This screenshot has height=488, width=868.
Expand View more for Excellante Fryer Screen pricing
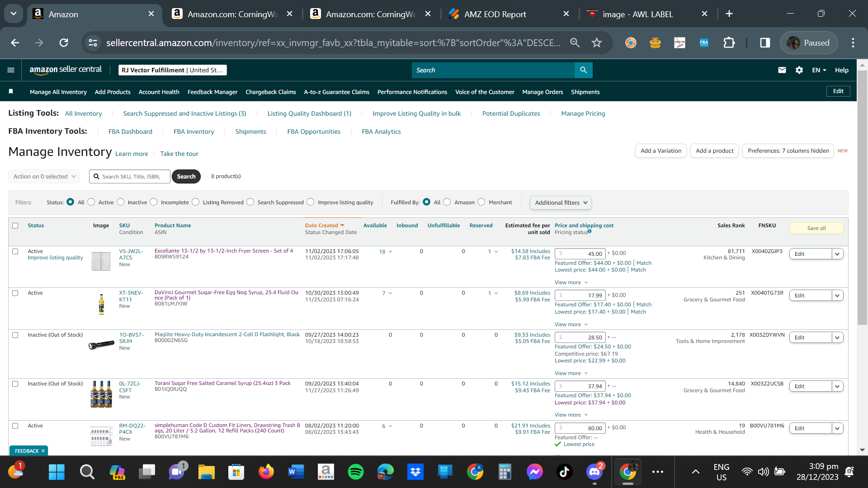click(x=571, y=282)
